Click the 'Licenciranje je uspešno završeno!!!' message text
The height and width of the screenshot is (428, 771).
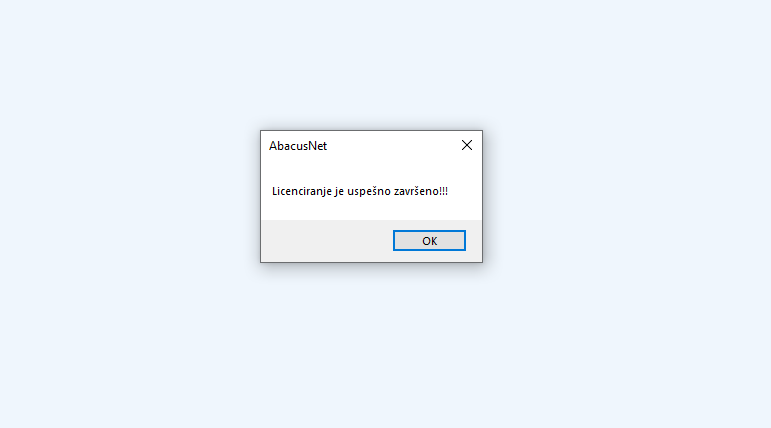(360, 191)
